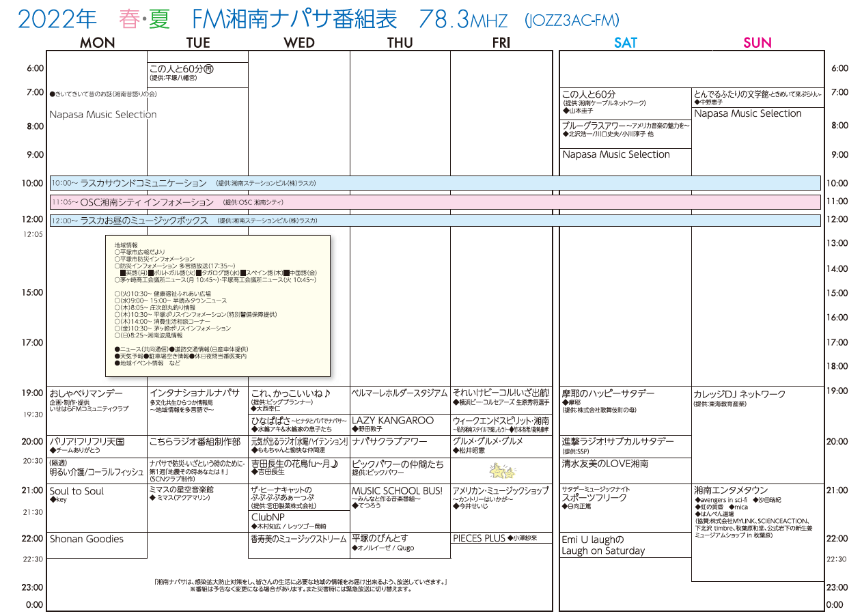Click '香寿美のミュージックストリーム' on Wednesday
Viewport: 862px width, 616px height.
coord(299,539)
